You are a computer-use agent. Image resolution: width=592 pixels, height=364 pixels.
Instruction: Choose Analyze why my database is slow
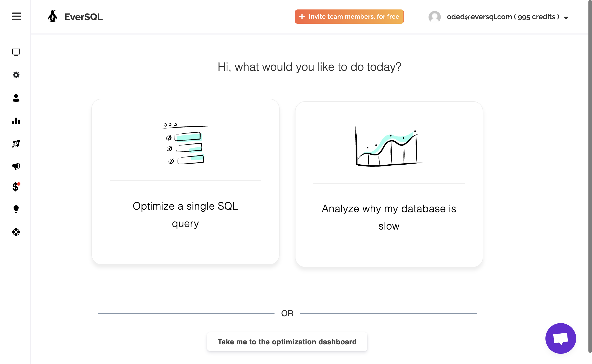(x=389, y=184)
